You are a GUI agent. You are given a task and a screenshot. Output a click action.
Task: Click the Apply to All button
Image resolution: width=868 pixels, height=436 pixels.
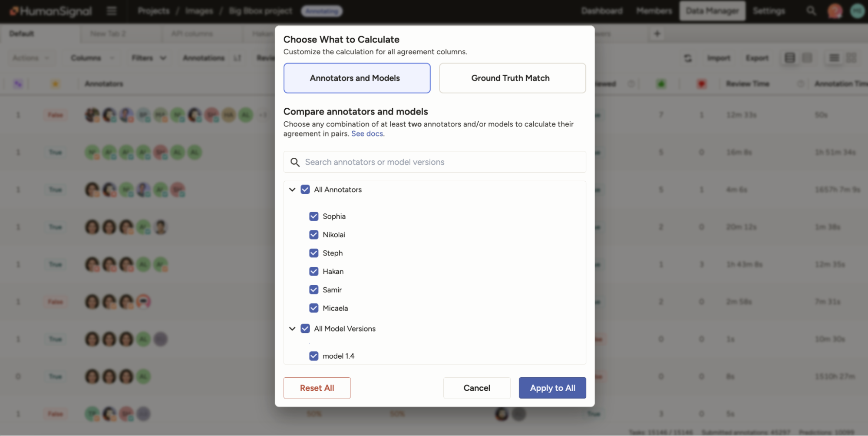552,388
